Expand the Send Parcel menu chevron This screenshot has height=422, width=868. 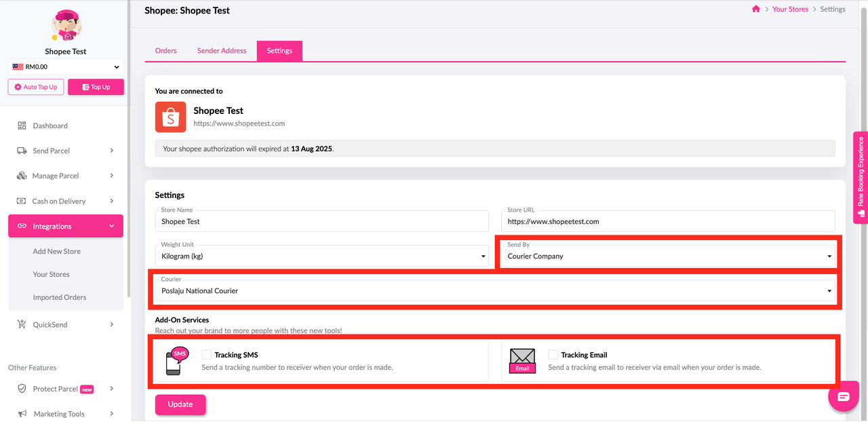click(112, 151)
